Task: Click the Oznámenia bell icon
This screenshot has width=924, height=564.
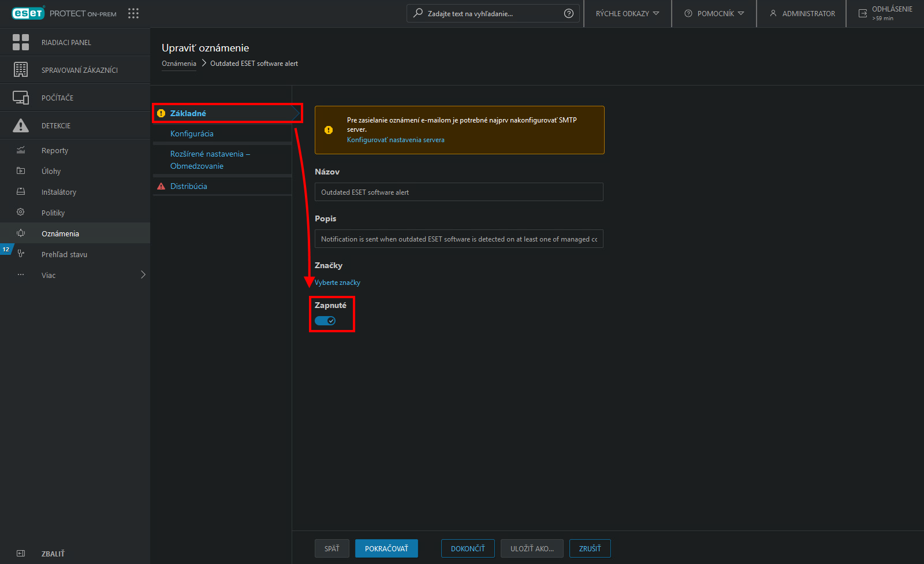Action: [x=21, y=233]
